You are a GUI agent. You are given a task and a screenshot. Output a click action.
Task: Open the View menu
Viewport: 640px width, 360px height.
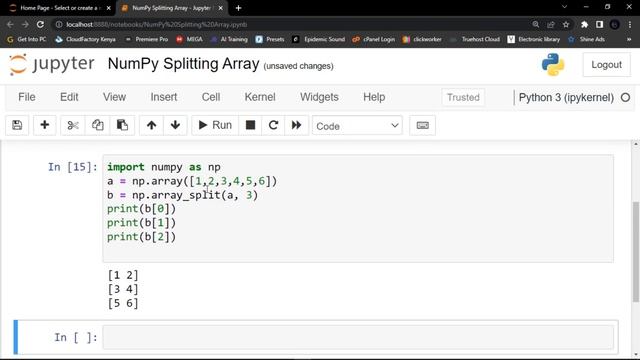[x=114, y=97]
